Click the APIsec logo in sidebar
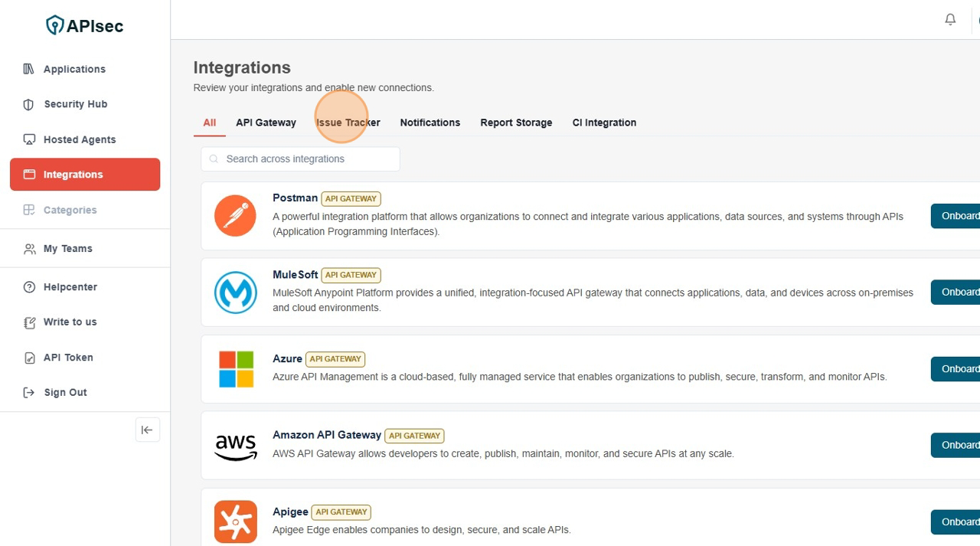Image resolution: width=980 pixels, height=546 pixels. point(84,26)
